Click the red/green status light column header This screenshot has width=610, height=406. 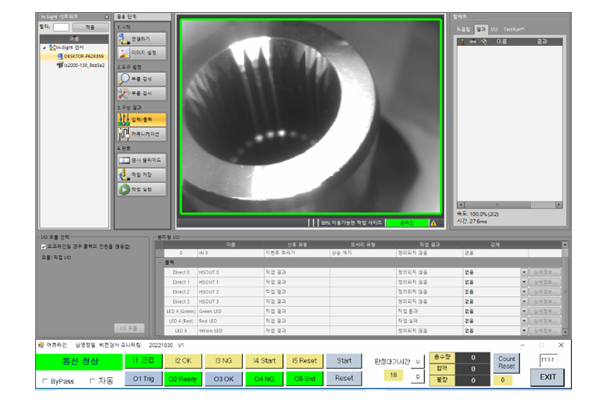tap(463, 42)
